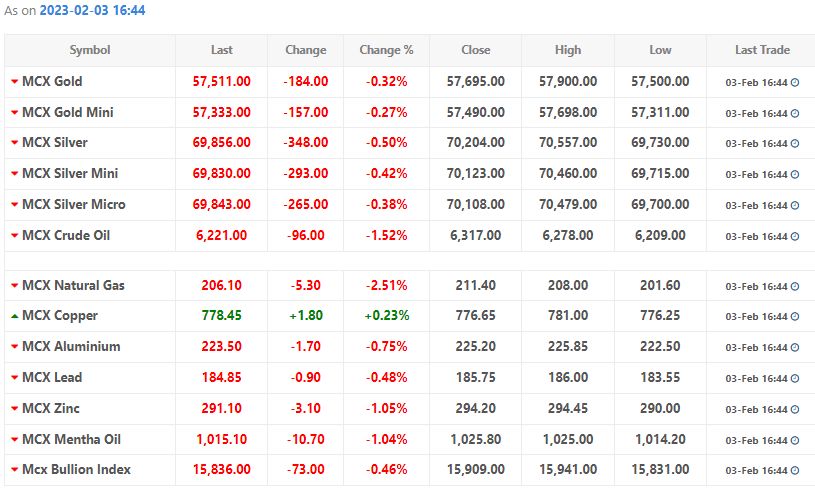The image size is (815, 490).
Task: Select MCX Silver Micro low 69,700.00
Action: point(660,204)
